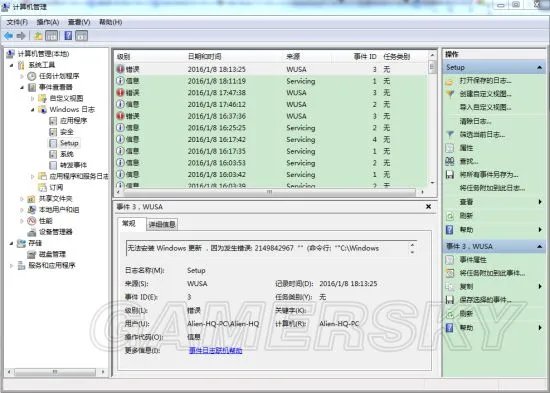Click info icon of 17:46:12 event

(120, 104)
